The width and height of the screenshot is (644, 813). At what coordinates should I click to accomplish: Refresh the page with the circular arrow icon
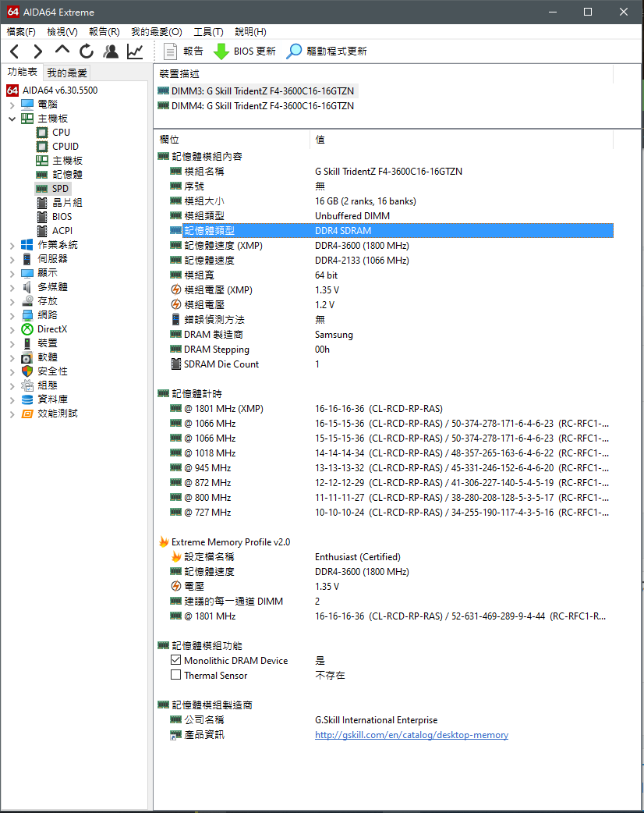click(87, 51)
